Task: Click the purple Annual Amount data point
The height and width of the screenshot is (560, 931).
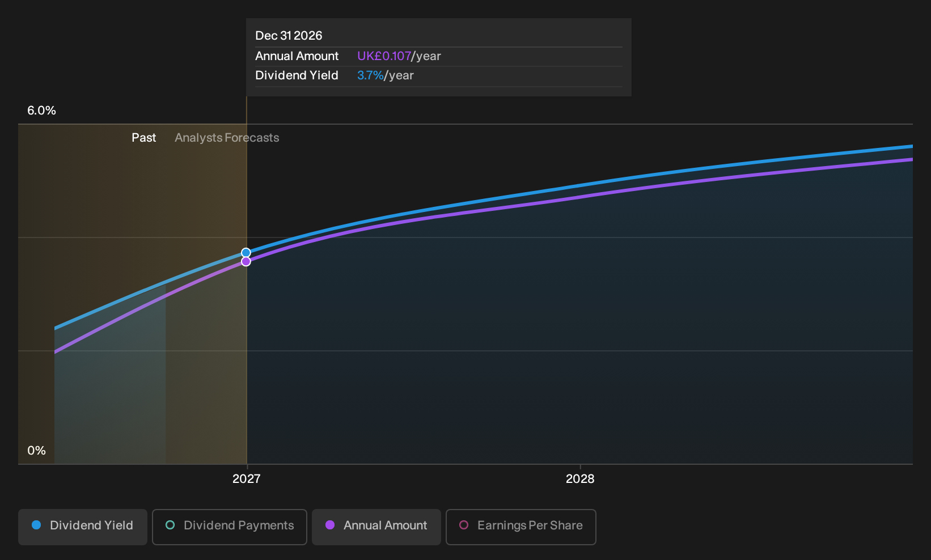Action: tap(246, 261)
